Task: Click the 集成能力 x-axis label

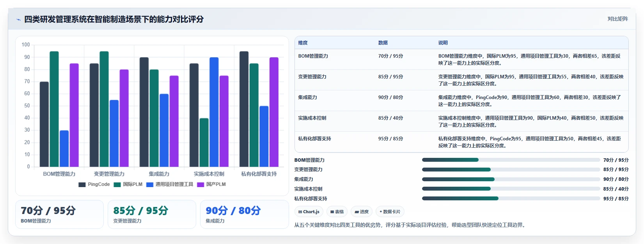Action: pos(159,174)
